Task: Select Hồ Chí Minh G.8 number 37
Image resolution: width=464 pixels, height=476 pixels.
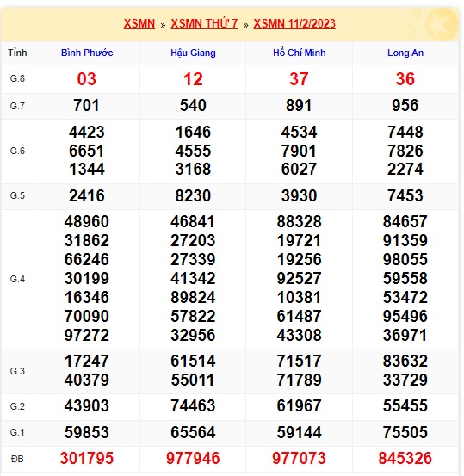Action: [299, 79]
